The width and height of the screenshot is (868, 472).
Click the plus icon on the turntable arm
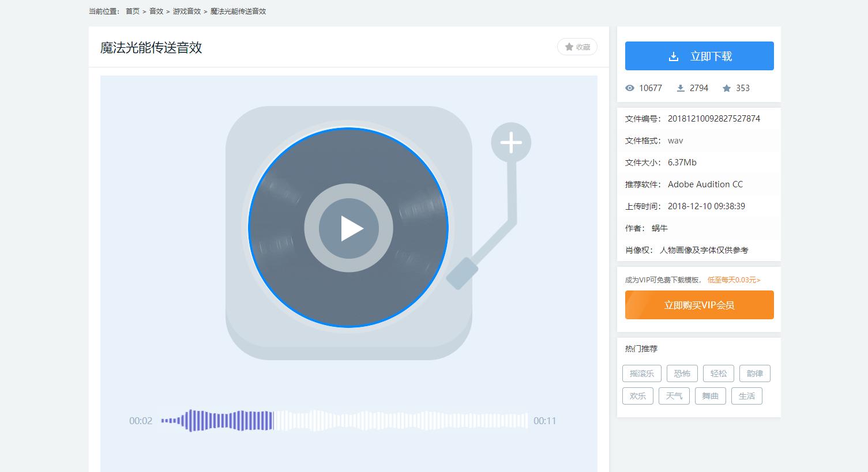pyautogui.click(x=511, y=142)
